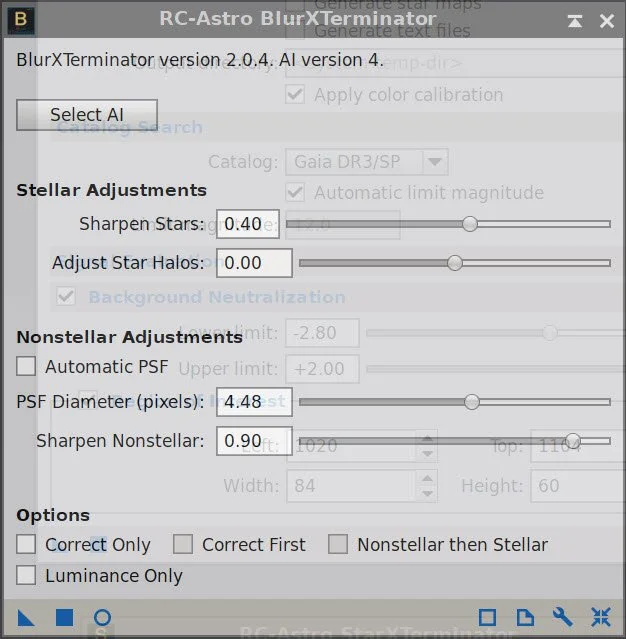
Task: Click the Adjust Star Halos slider handle
Action: click(x=455, y=263)
